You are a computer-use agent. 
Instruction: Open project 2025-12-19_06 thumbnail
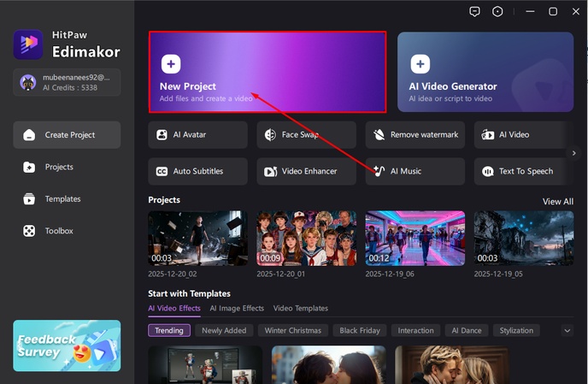point(415,239)
